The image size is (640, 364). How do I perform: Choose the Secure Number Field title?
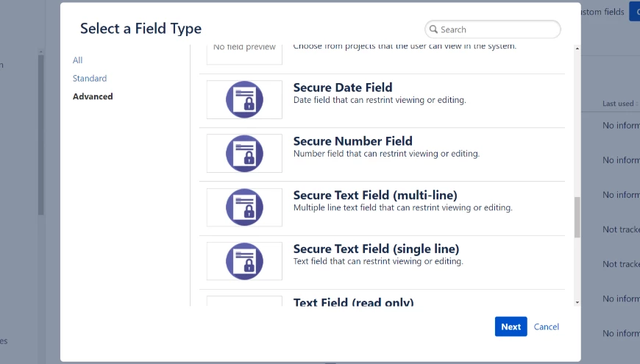(352, 141)
